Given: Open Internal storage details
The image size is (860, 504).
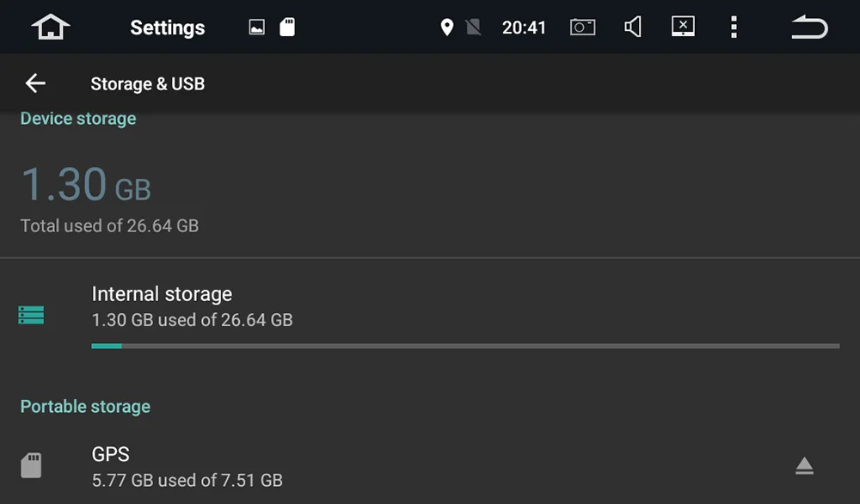Looking at the screenshot, I should (430, 316).
